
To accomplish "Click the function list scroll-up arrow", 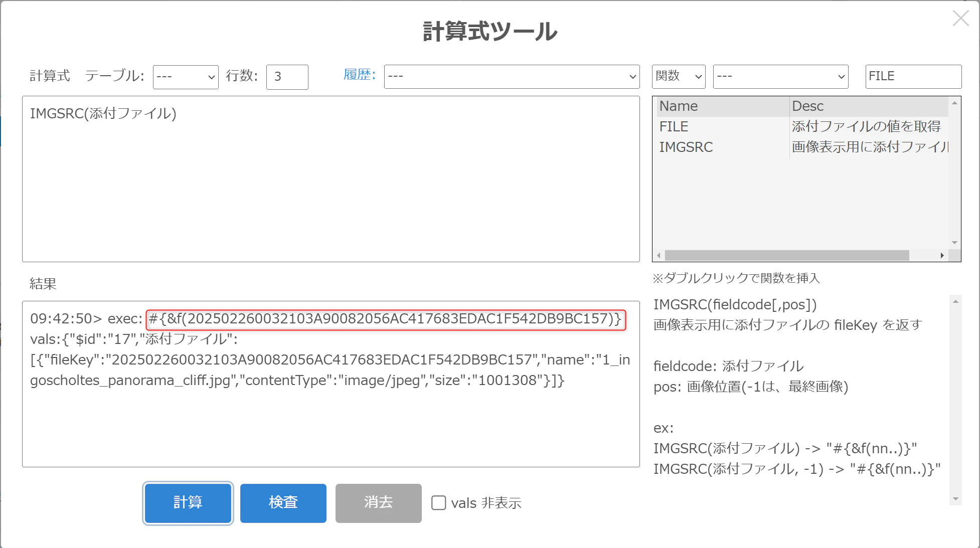I will tap(955, 103).
